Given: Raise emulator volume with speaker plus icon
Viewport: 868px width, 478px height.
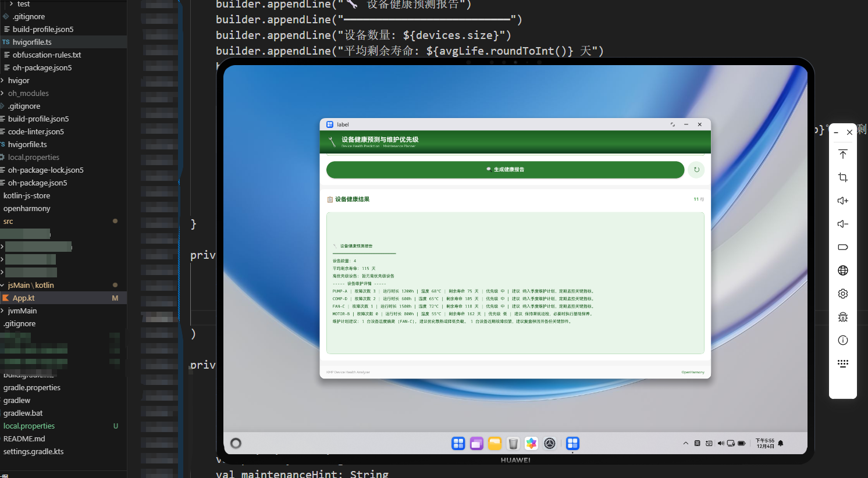Looking at the screenshot, I should (843, 201).
